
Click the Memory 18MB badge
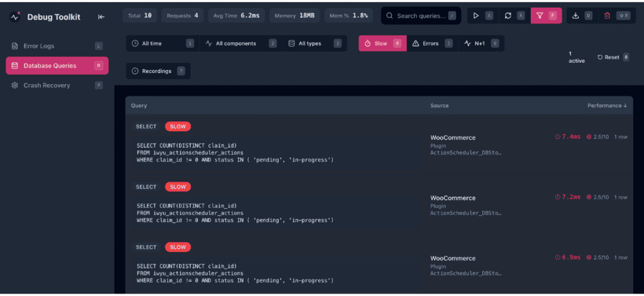click(x=294, y=16)
